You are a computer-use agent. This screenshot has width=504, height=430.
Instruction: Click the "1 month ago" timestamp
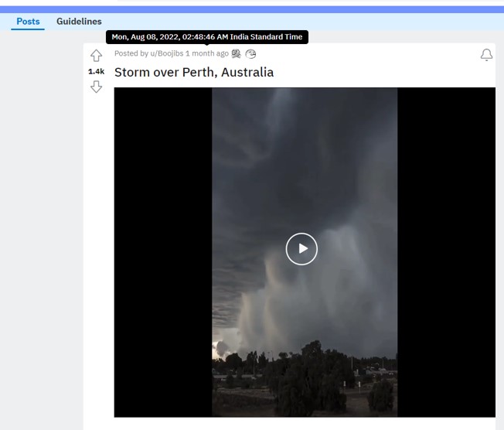207,53
